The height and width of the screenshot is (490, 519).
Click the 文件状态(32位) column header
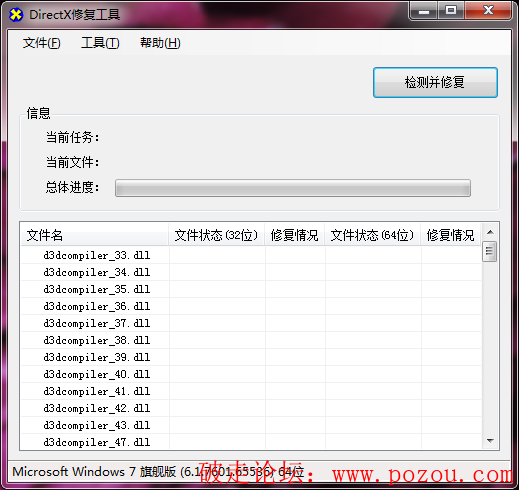[x=217, y=235]
